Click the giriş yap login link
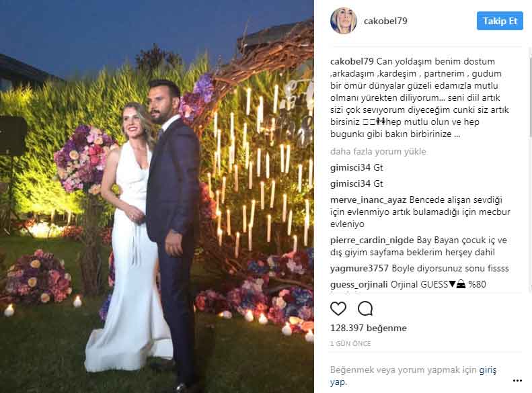Screen dimensions: 532x393 tap(488, 370)
